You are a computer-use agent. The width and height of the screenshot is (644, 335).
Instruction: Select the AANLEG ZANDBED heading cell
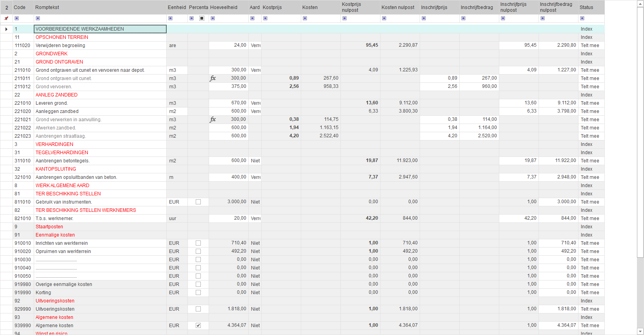point(100,95)
